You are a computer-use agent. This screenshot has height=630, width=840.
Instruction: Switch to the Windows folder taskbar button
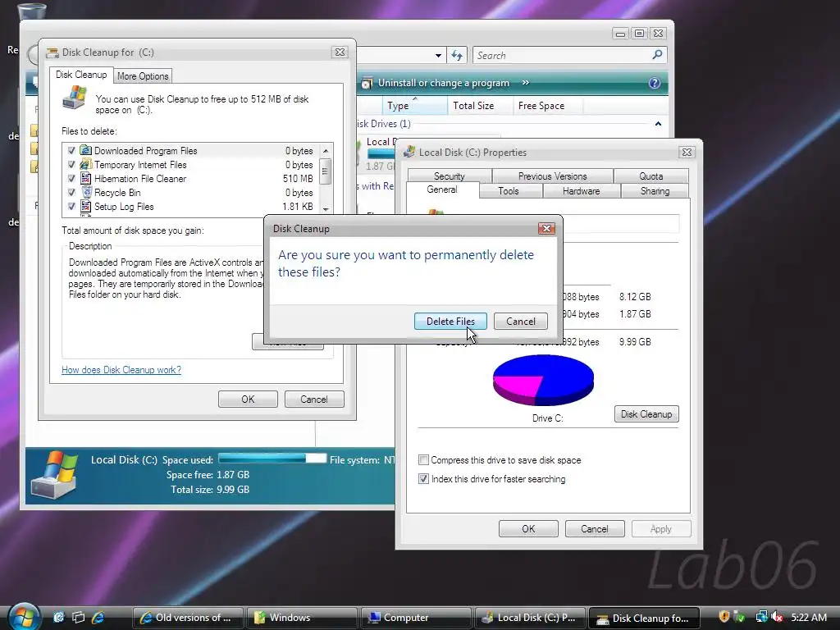(302, 618)
